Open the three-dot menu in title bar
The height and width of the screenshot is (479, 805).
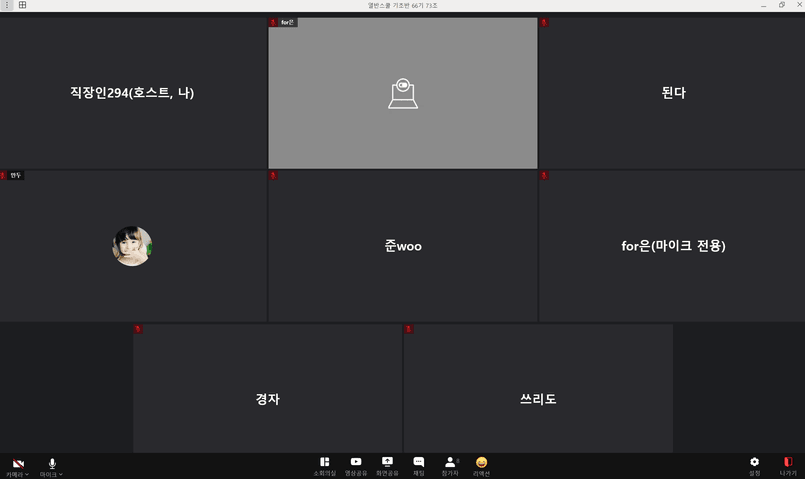pos(5,5)
